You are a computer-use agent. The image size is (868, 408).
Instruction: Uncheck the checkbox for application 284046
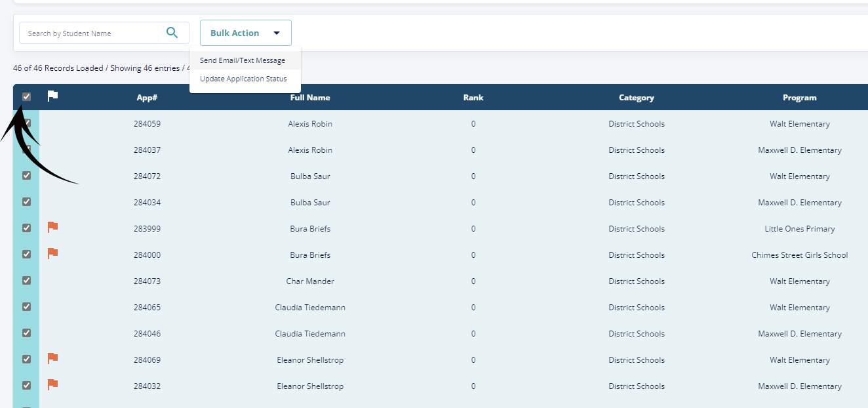click(x=26, y=333)
